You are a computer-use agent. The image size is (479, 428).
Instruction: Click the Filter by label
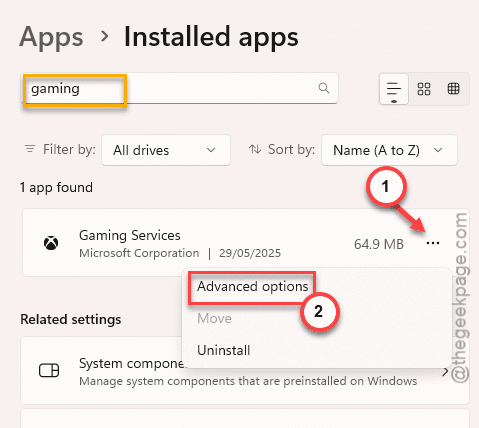tap(69, 149)
